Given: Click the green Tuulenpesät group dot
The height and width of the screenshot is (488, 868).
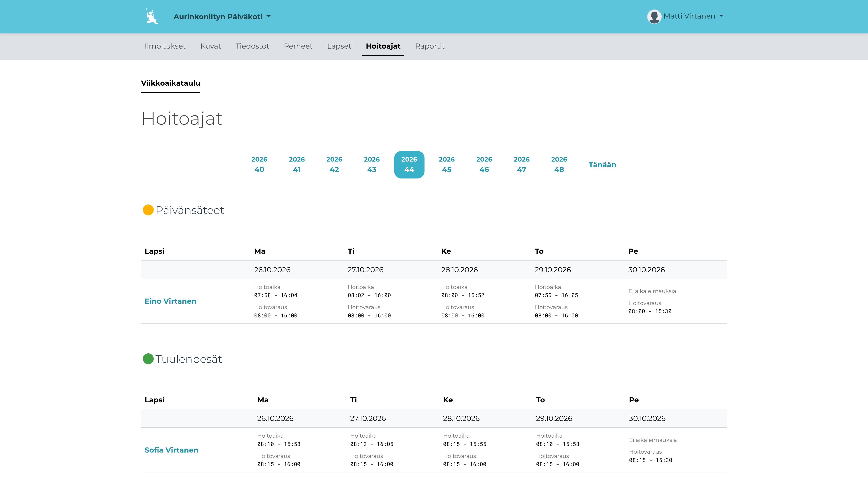Looking at the screenshot, I should coord(148,359).
